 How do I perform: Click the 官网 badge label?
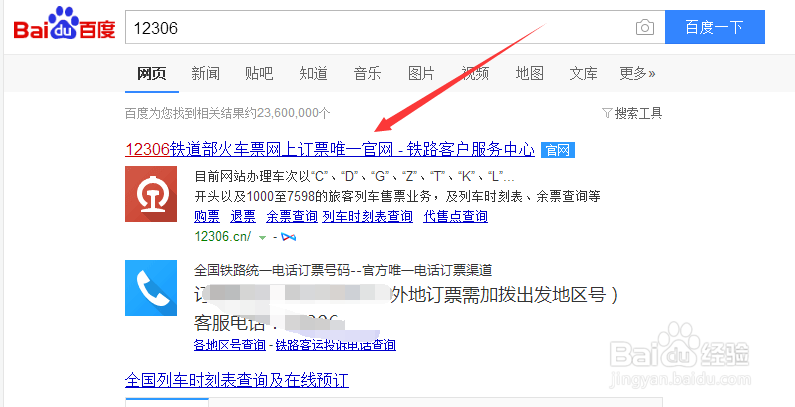[558, 150]
